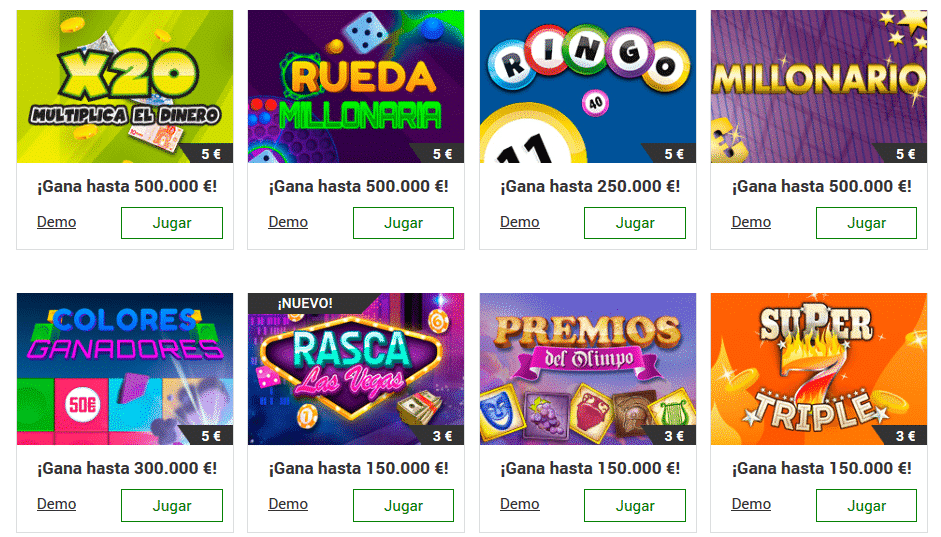Open the Demo for Premios del Olimpo
This screenshot has width=941, height=537.
(520, 504)
